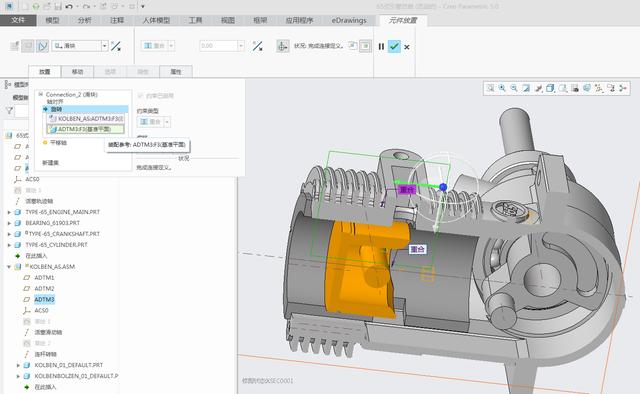The width and height of the screenshot is (640, 394).
Task: Pause the component placement tool
Action: (x=381, y=47)
